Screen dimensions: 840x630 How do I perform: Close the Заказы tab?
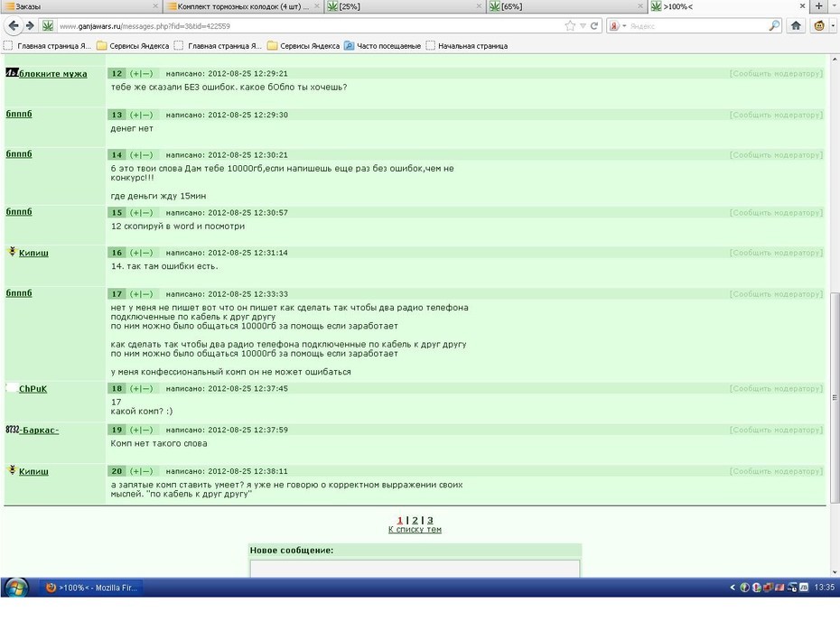[x=155, y=6]
